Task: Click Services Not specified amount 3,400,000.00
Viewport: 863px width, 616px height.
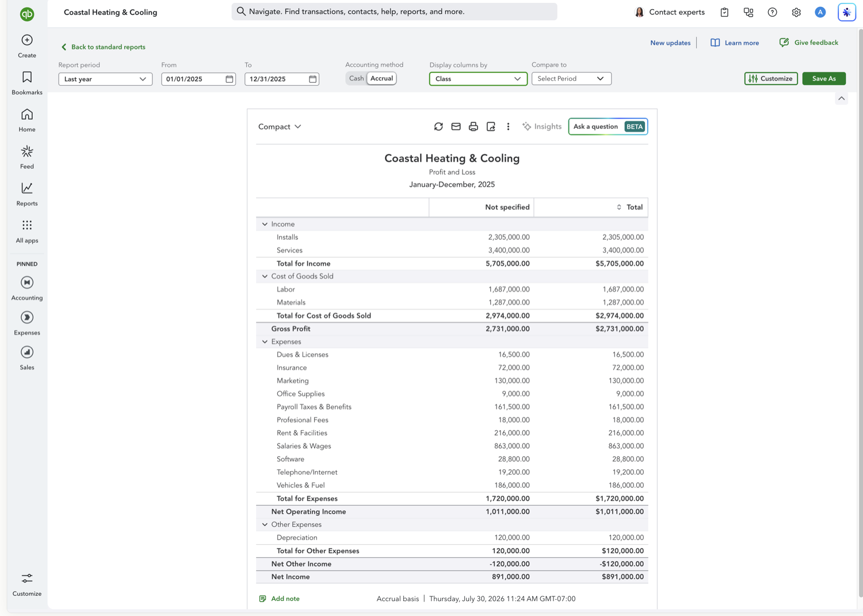Action: pyautogui.click(x=509, y=250)
